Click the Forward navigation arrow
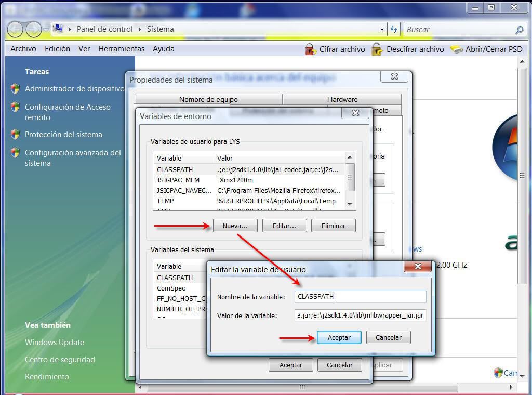Screen dimensions: 532x395 [x=34, y=30]
